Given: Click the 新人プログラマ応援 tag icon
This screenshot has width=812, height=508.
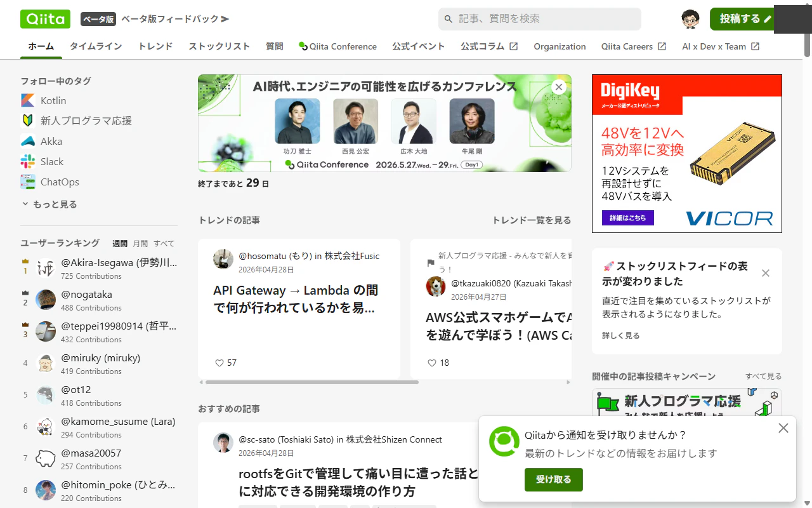Looking at the screenshot, I should tap(28, 121).
